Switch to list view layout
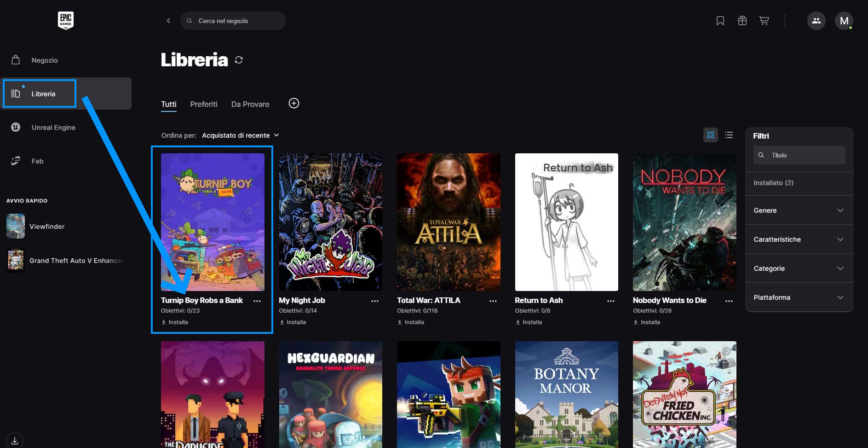 point(729,135)
